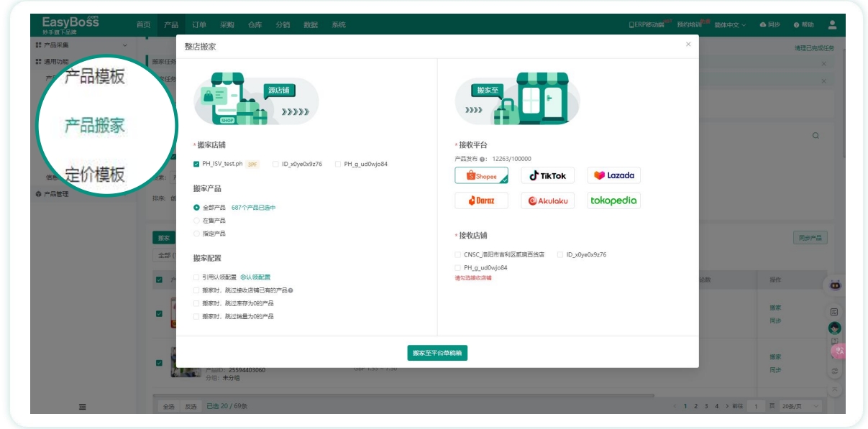Screen dimensions: 868x429
Task: Open the 产品 top menu
Action: 171,25
